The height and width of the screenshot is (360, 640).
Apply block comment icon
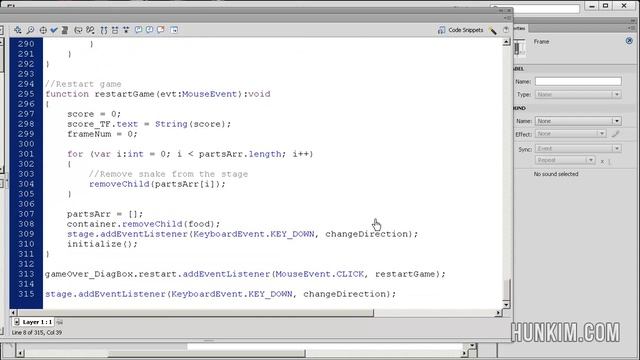click(138, 30)
